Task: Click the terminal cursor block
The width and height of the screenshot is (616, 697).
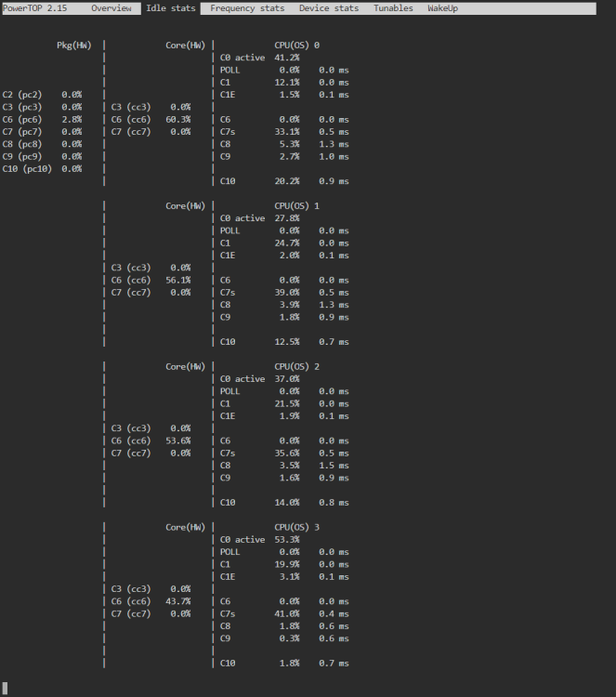Action: coord(5,688)
